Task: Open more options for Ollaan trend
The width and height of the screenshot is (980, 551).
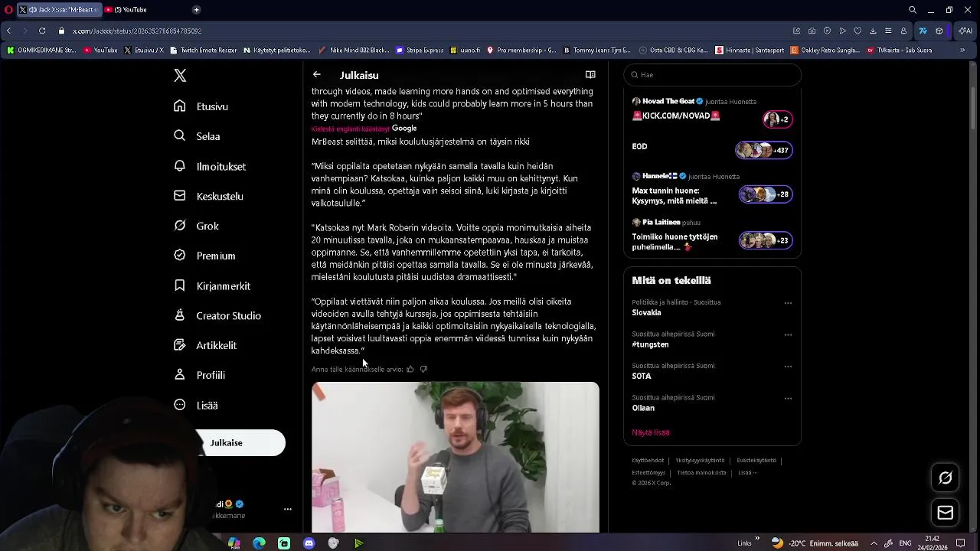Action: [x=788, y=398]
